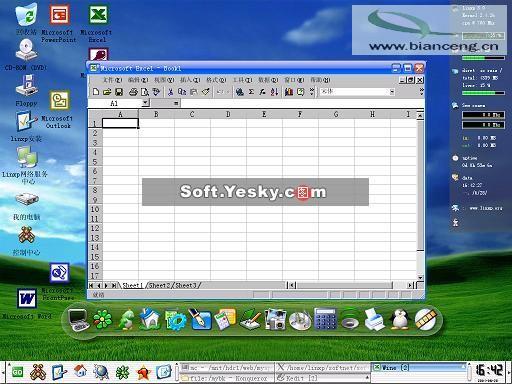This screenshot has width=512, height=384.
Task: Open the calculator from the dock
Action: coord(325,319)
